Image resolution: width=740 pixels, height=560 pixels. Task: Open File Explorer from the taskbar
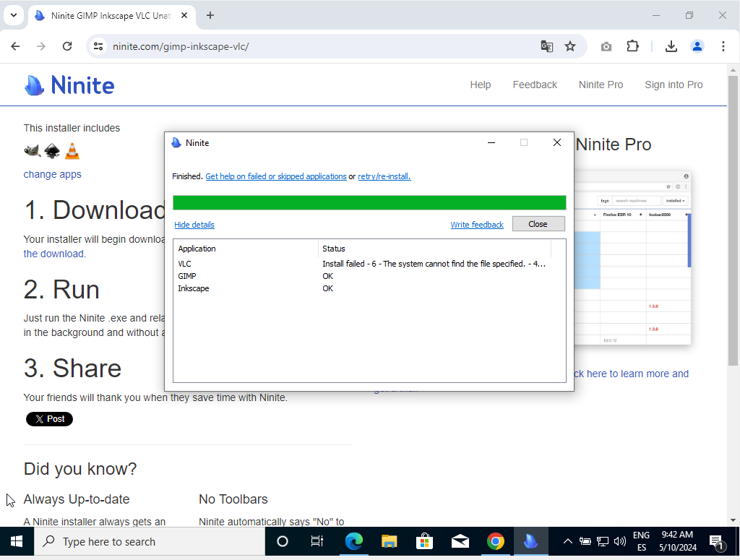(389, 542)
